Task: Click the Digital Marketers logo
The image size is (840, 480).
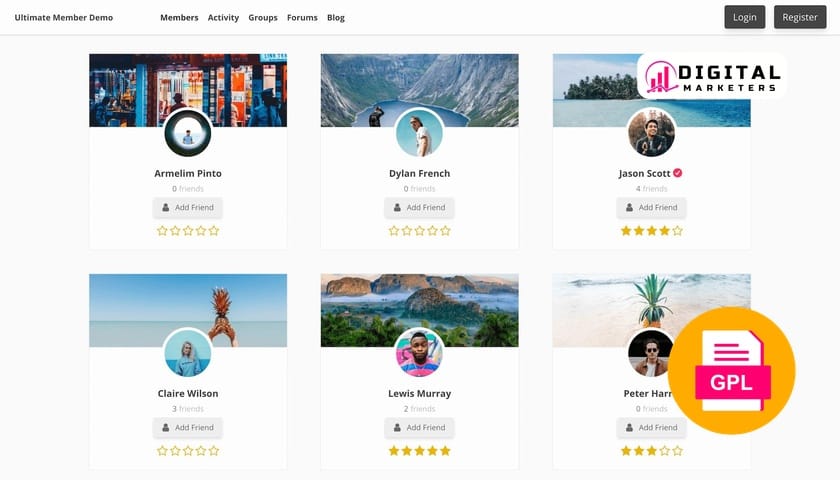Action: tap(712, 77)
